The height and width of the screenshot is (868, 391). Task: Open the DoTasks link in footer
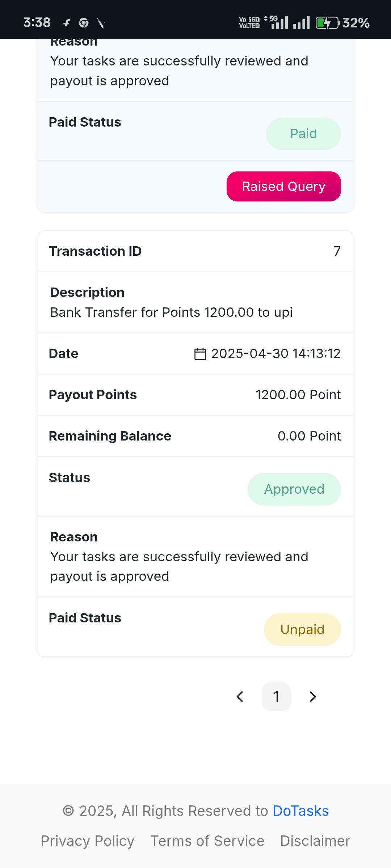point(300,811)
